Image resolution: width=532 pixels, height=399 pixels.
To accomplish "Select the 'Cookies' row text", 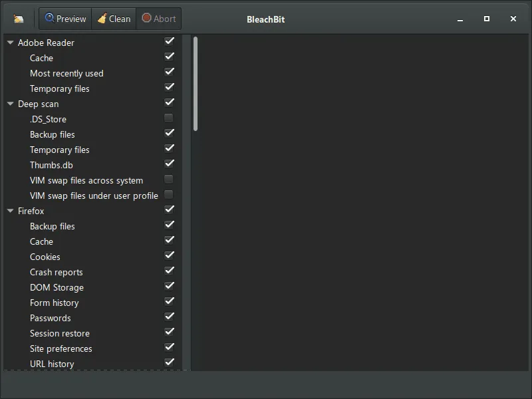I will tap(45, 257).
